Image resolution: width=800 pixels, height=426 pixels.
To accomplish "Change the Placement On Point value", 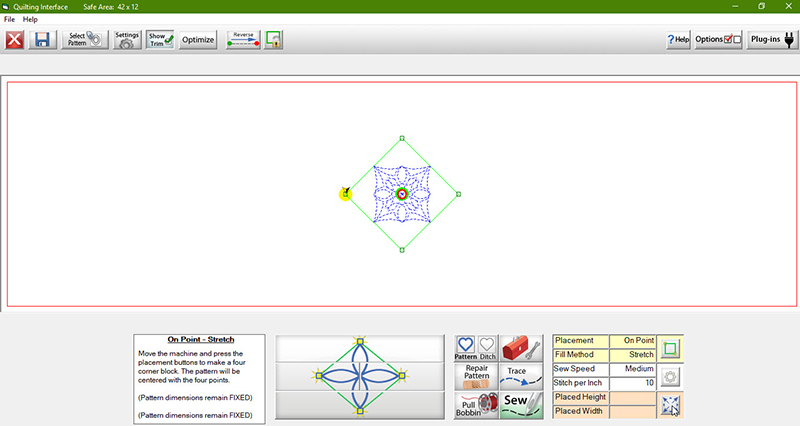I will click(631, 341).
